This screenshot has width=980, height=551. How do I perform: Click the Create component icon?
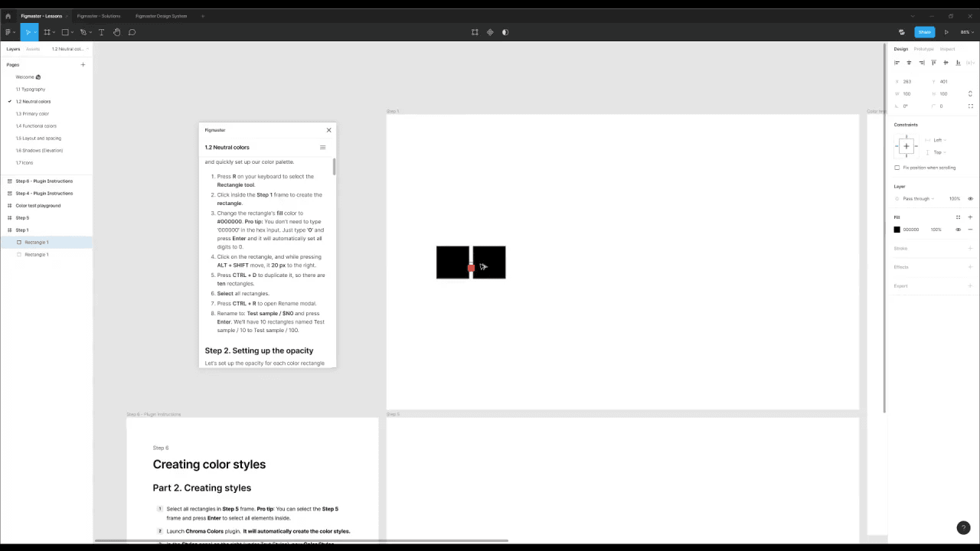pyautogui.click(x=490, y=32)
